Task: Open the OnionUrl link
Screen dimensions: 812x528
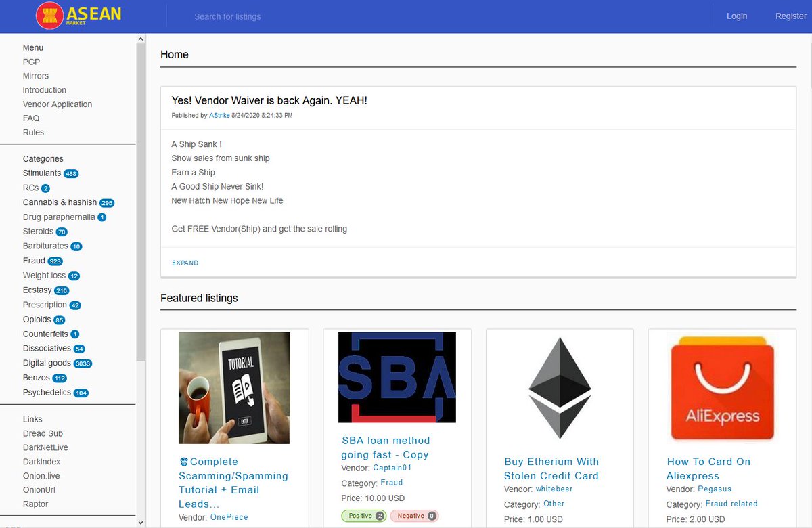Action: pos(39,490)
